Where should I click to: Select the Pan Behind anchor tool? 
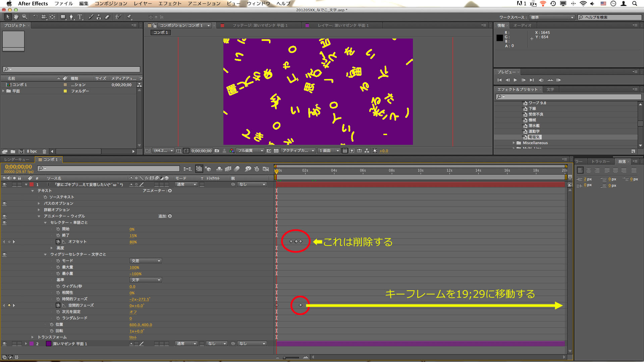tap(52, 17)
